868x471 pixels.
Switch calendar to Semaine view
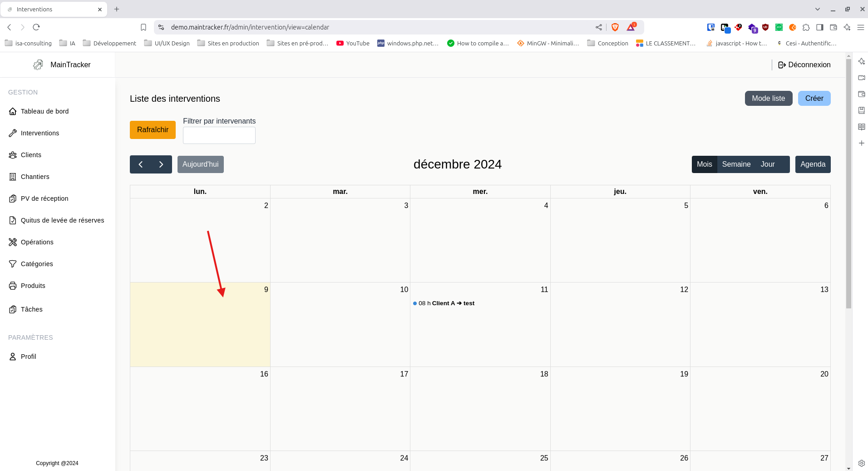pyautogui.click(x=736, y=164)
